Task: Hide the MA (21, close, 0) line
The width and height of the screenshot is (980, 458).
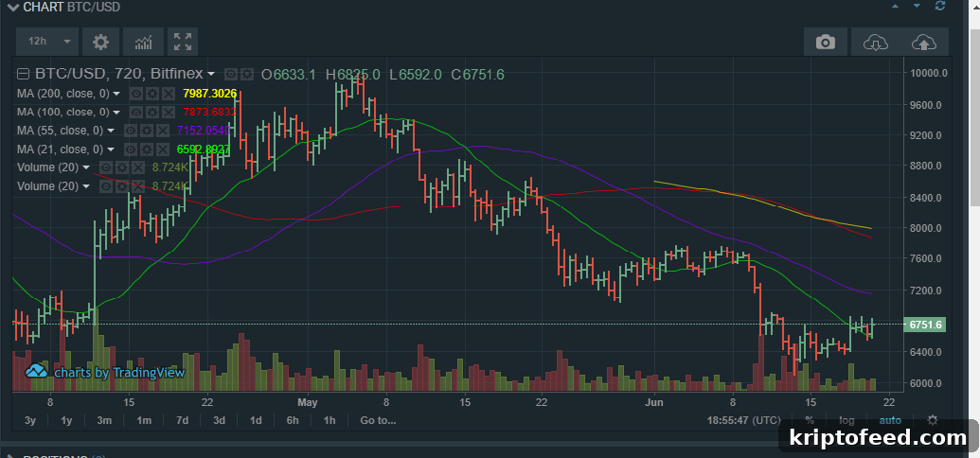Action: (130, 150)
